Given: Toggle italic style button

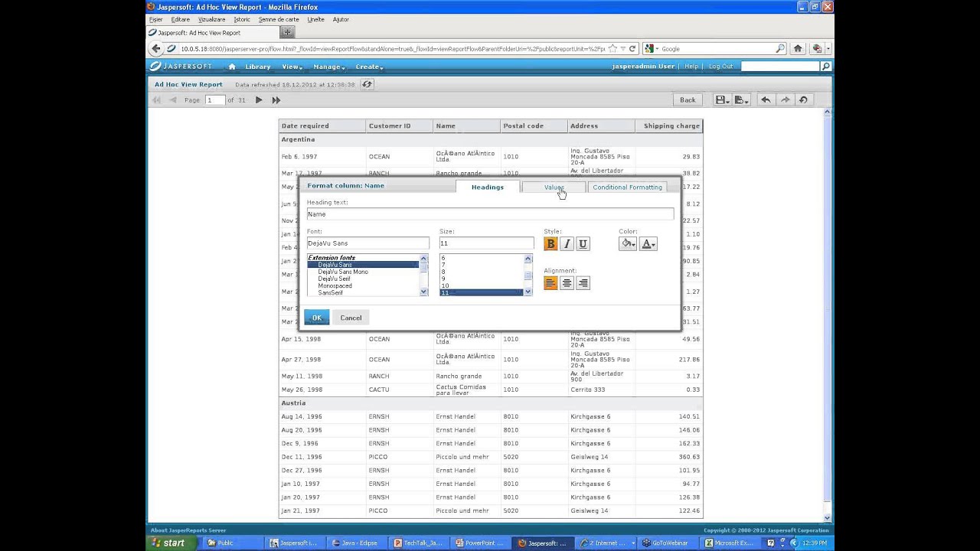Looking at the screenshot, I should click(x=567, y=244).
